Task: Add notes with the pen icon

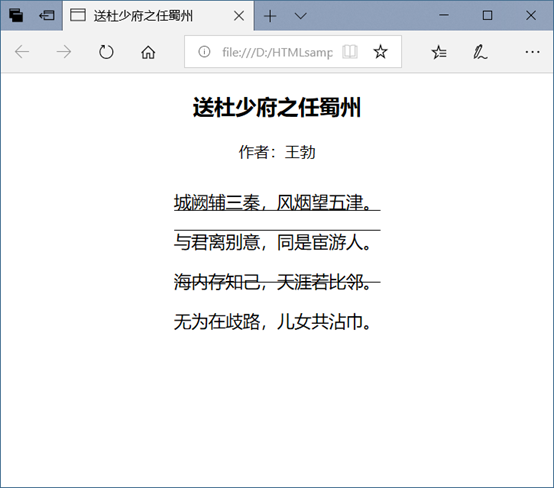Action: tap(480, 52)
